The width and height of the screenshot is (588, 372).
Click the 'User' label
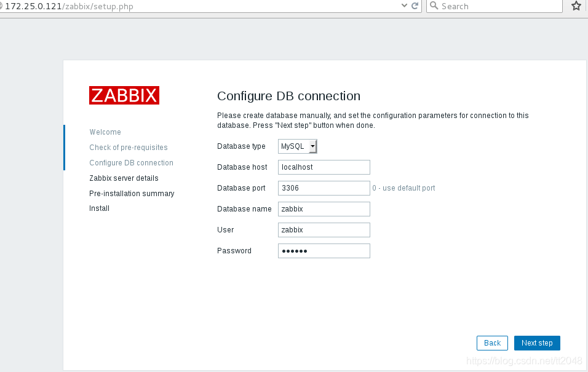(x=225, y=230)
